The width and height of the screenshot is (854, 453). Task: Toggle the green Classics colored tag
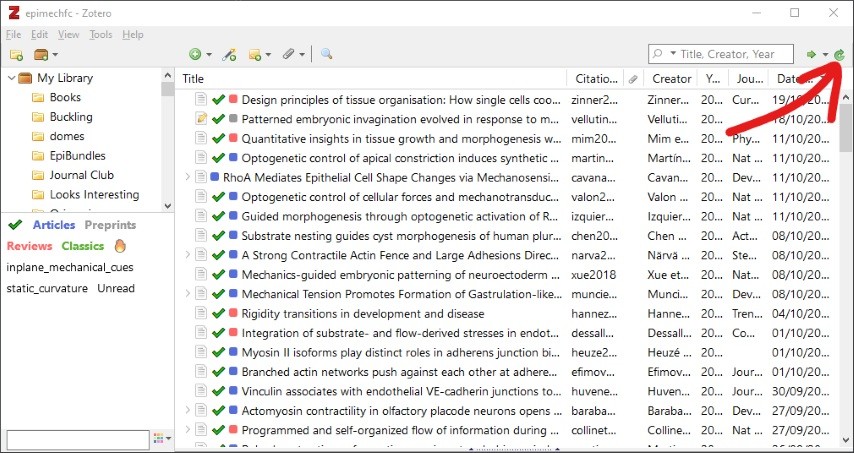coord(83,246)
